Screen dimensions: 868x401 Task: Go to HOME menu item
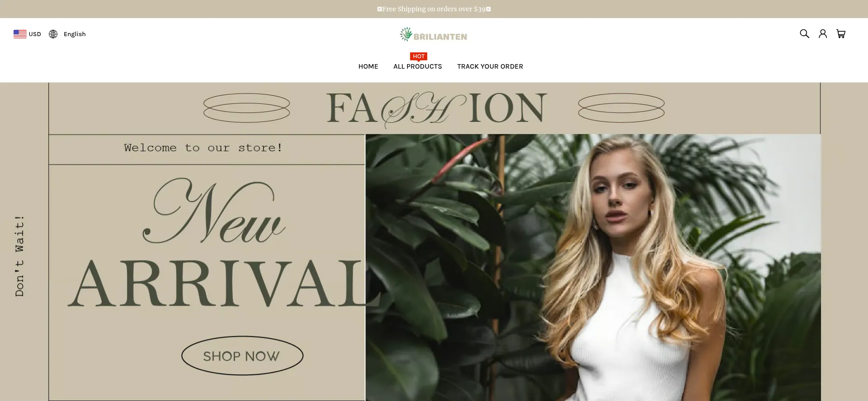pyautogui.click(x=368, y=66)
